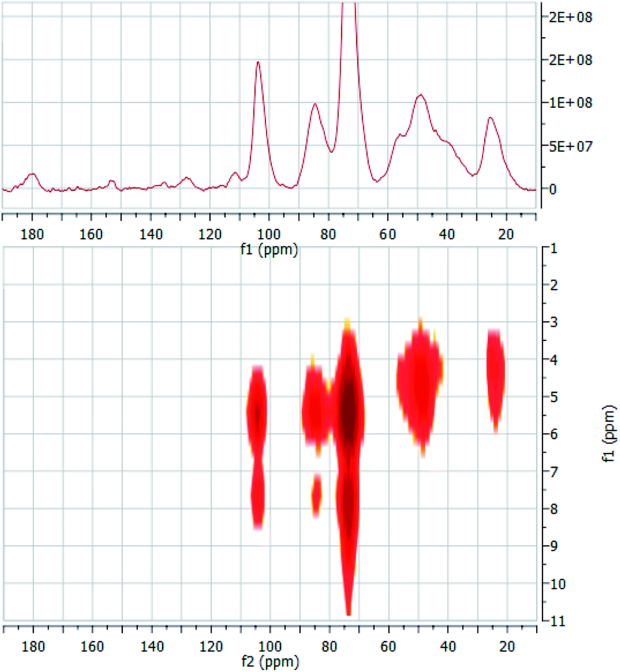
Task: Select the 20 label on the horizontal f1 axis
Action: [506, 234]
